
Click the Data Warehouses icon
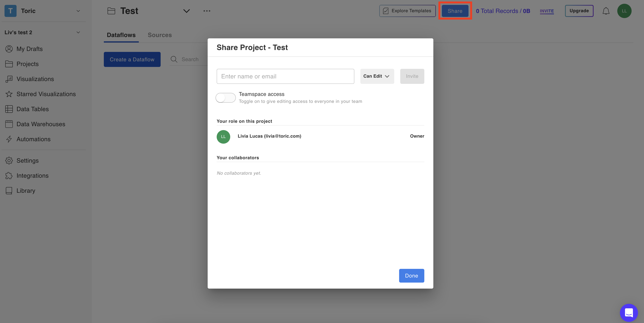point(9,124)
